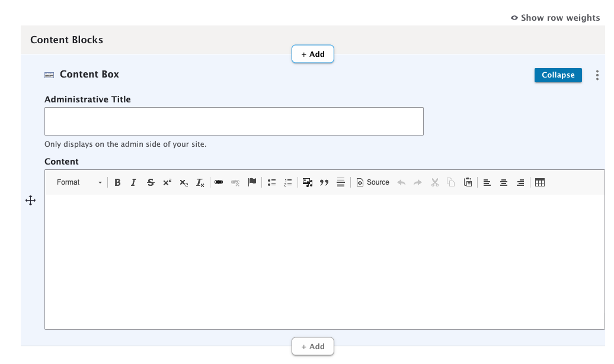The height and width of the screenshot is (364, 614).
Task: Insert a link with the link icon
Action: pos(219,182)
